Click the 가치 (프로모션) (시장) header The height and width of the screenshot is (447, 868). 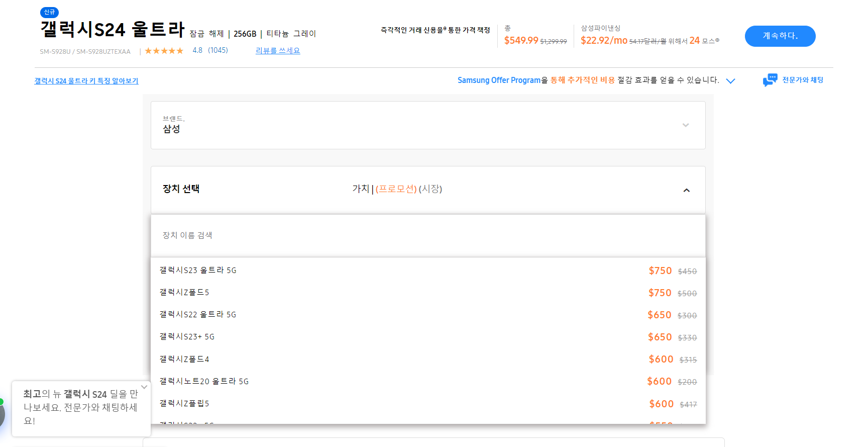click(397, 189)
